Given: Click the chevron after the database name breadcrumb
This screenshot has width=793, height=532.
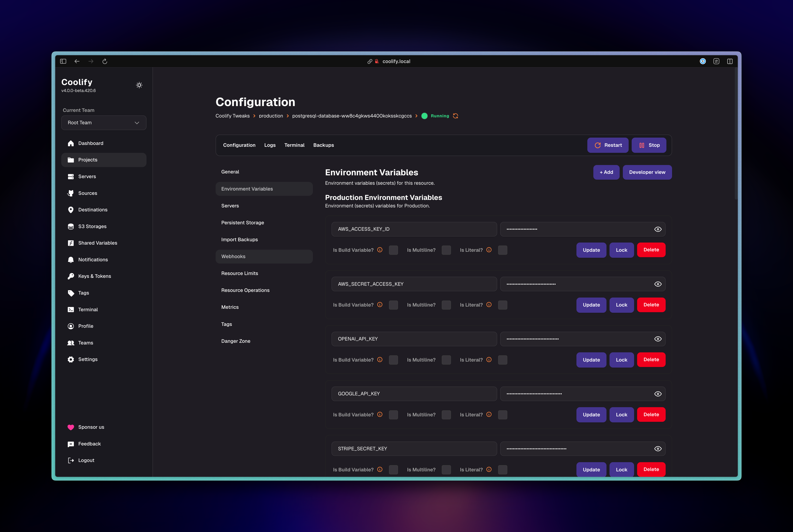Looking at the screenshot, I should click(416, 116).
